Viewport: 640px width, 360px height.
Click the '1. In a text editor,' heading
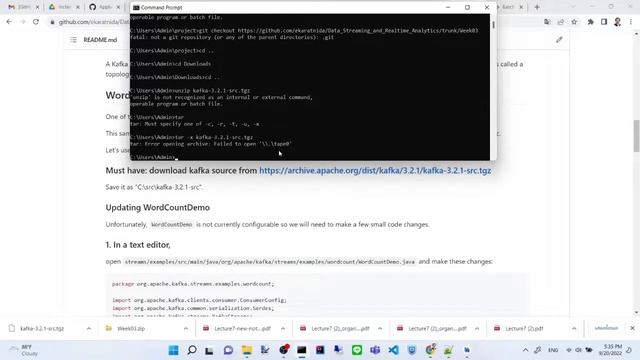point(138,245)
